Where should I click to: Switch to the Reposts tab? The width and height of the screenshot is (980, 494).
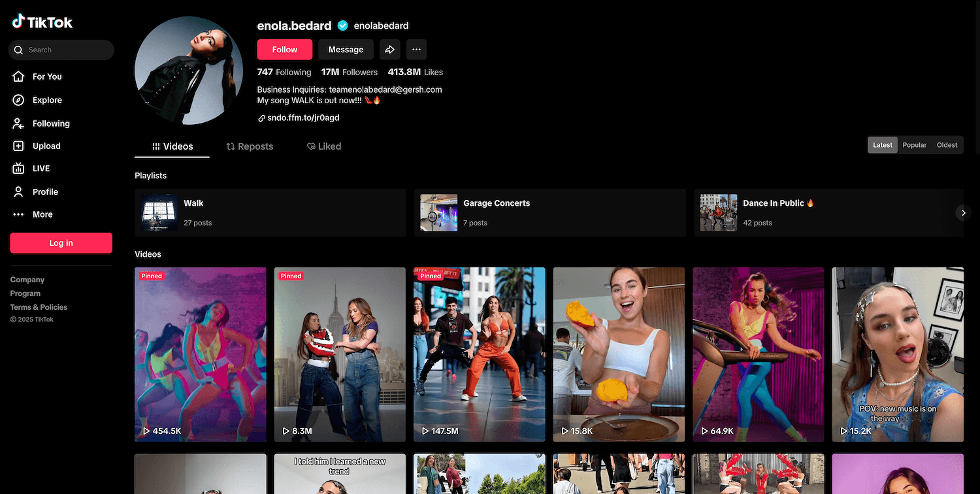pos(250,146)
